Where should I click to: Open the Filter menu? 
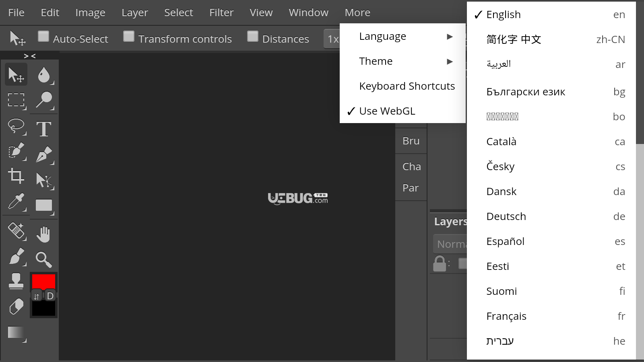point(221,12)
